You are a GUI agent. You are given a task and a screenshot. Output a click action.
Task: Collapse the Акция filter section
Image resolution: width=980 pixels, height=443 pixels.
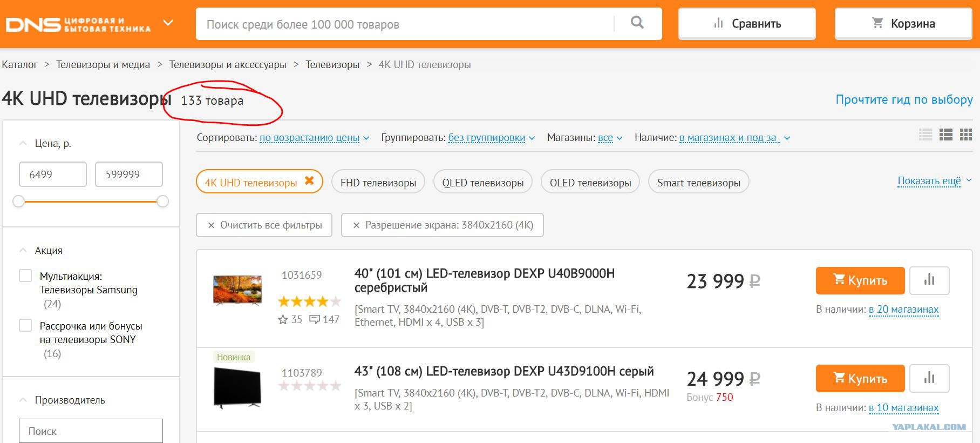click(x=23, y=250)
